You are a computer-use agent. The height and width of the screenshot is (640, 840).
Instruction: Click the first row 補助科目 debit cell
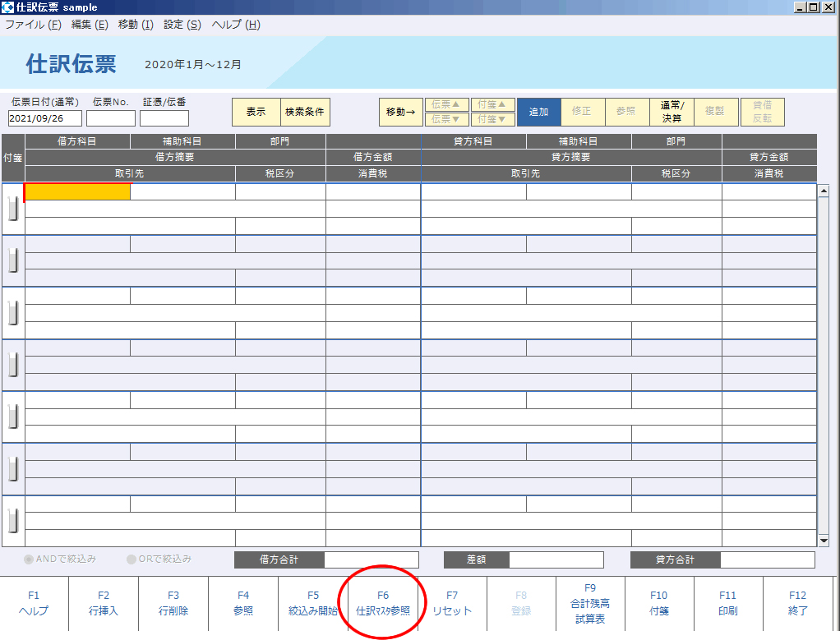click(x=182, y=191)
